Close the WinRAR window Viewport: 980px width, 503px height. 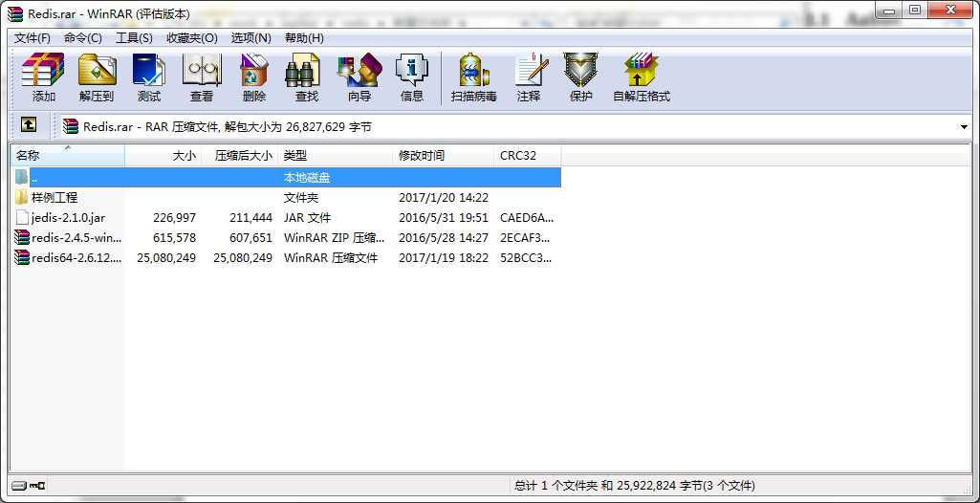pos(950,11)
